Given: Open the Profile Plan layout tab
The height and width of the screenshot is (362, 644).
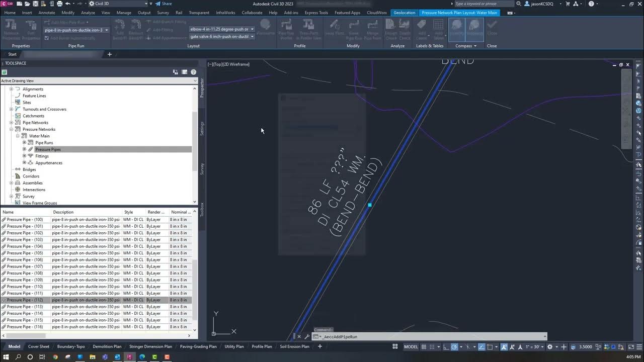Looking at the screenshot, I should tap(262, 346).
